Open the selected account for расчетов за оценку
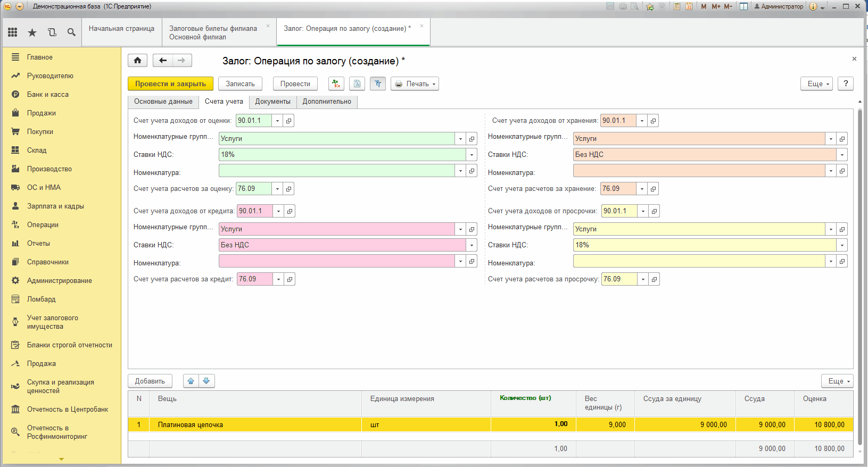Screen dimensions: 868x467 coord(289,189)
